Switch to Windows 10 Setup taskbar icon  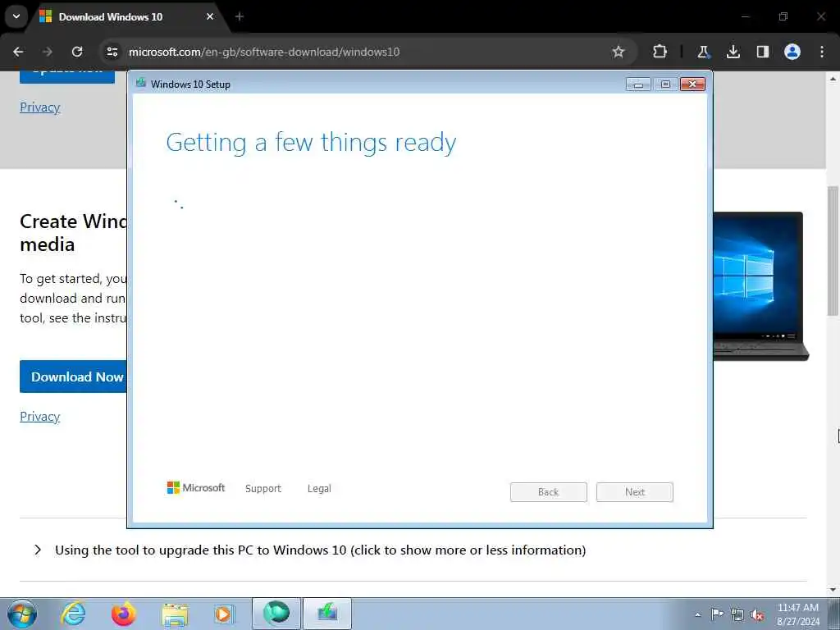click(327, 614)
